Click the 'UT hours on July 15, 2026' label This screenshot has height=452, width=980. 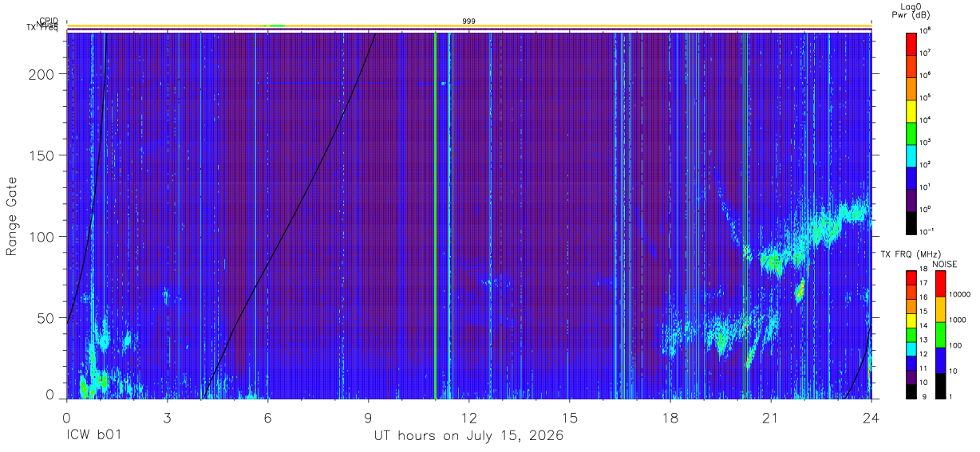tap(469, 436)
